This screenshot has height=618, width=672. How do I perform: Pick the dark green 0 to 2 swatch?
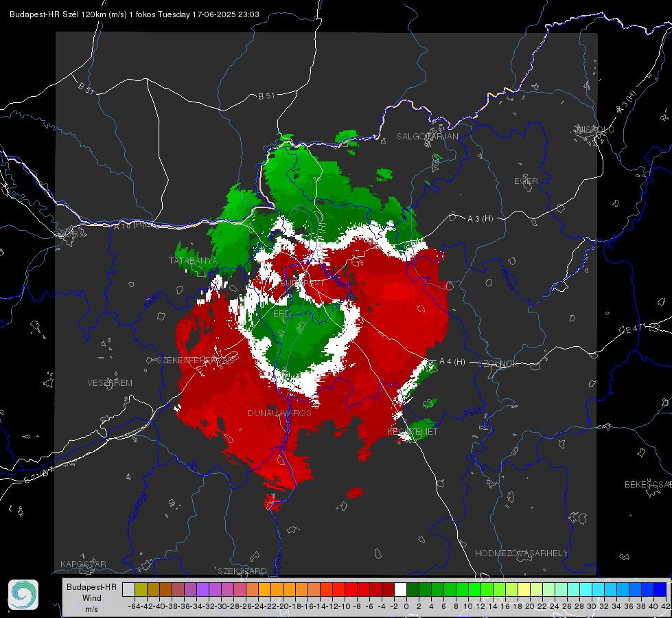413,589
